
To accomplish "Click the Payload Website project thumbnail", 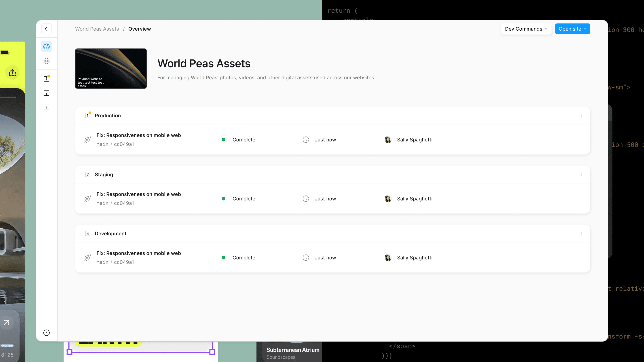I will coord(111,68).
